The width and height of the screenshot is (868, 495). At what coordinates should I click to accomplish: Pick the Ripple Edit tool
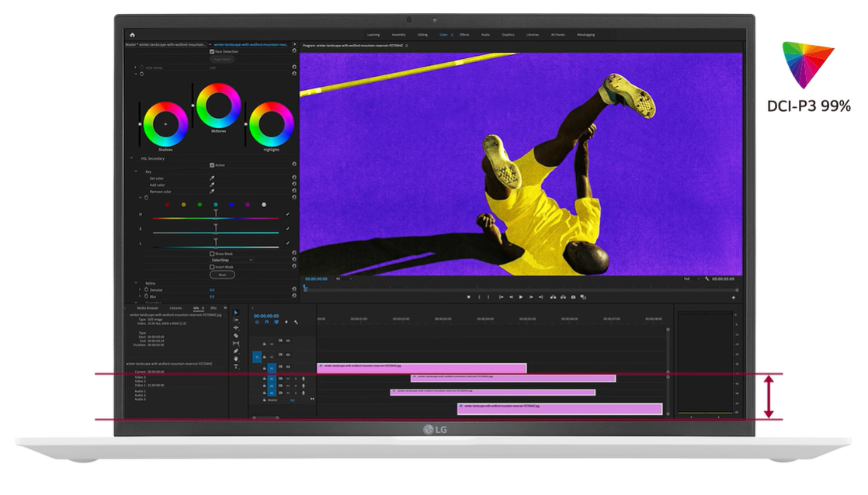pyautogui.click(x=236, y=328)
